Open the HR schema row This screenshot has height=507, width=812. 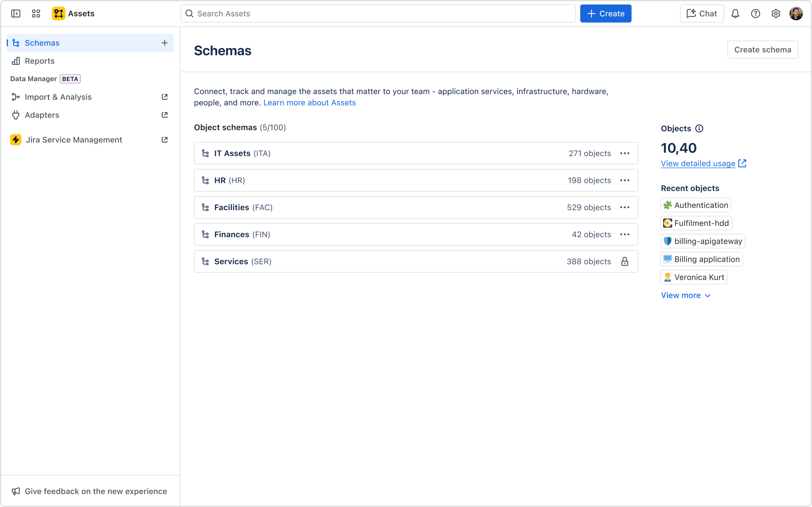tap(416, 180)
